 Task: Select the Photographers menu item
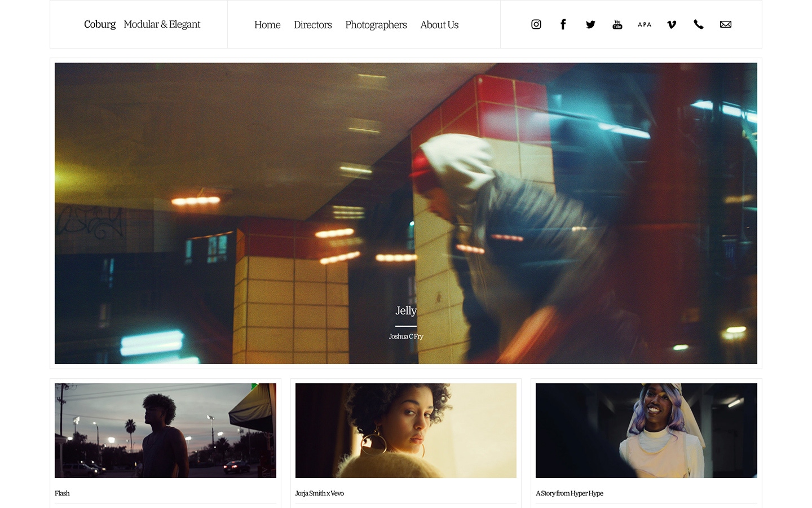(x=376, y=25)
